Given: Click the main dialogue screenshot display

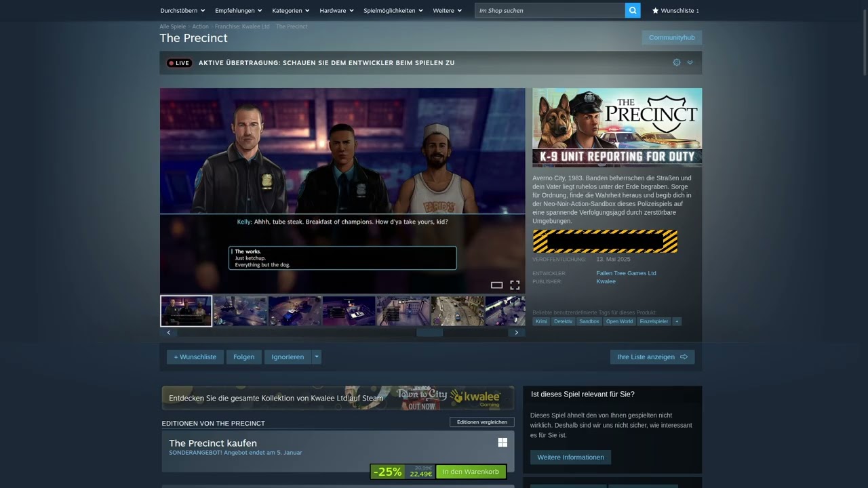Looking at the screenshot, I should [342, 190].
